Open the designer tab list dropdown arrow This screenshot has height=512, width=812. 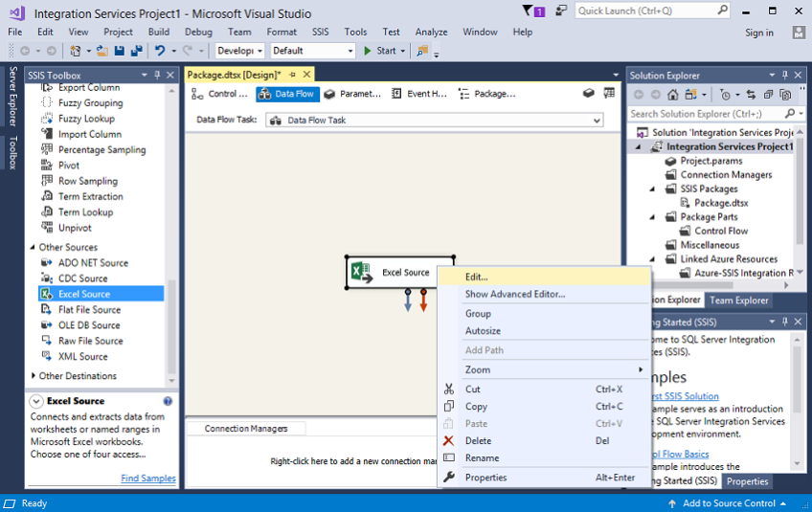[x=616, y=75]
